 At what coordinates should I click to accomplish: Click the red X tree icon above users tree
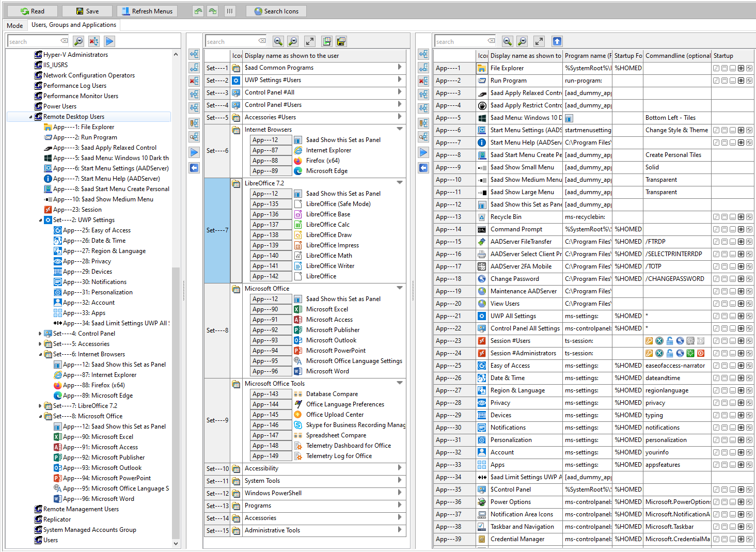(x=93, y=41)
